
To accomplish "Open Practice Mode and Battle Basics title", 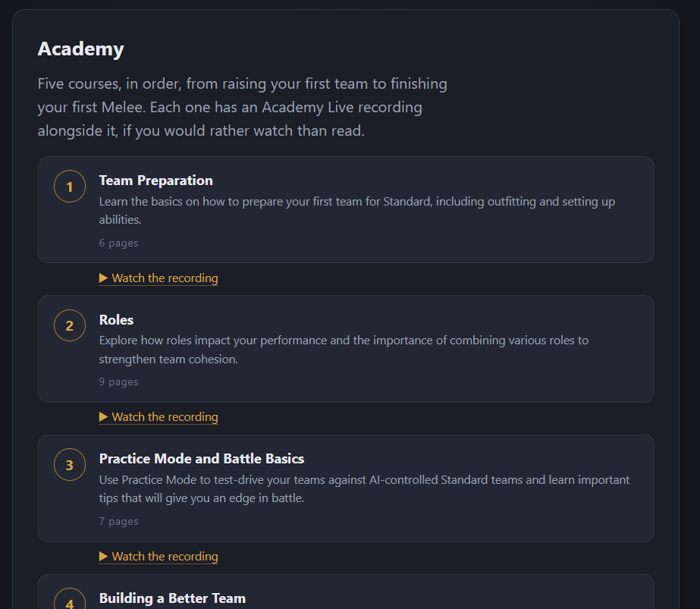I will click(201, 459).
